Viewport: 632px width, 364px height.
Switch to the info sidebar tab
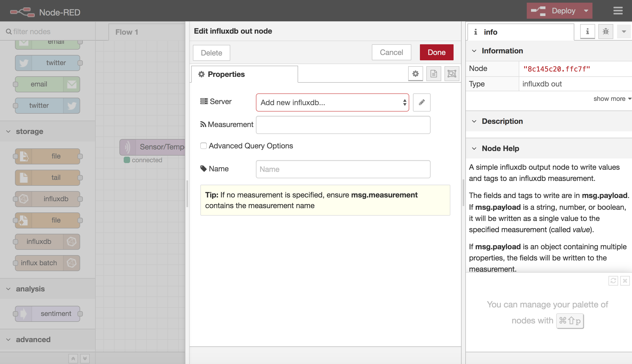[521, 32]
